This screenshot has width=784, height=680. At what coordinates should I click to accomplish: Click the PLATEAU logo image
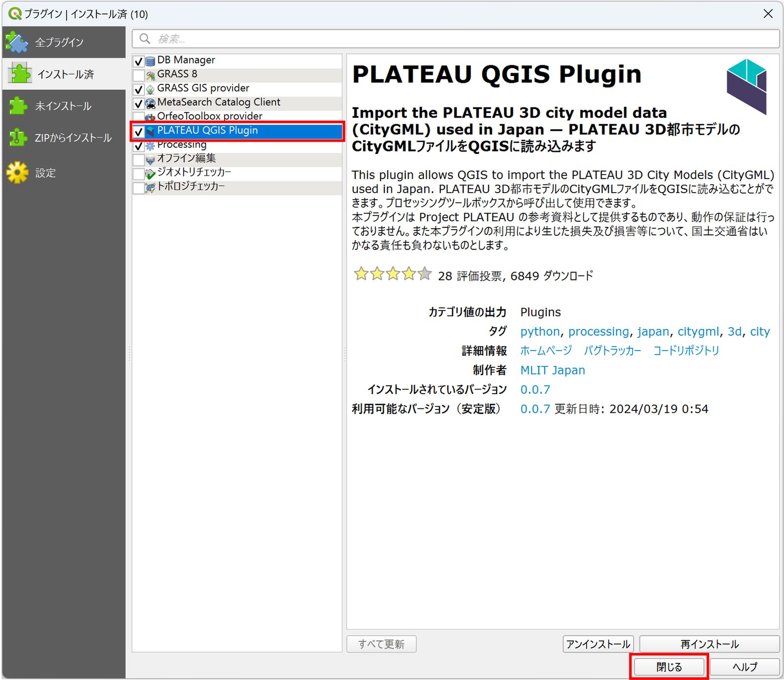pos(746,86)
